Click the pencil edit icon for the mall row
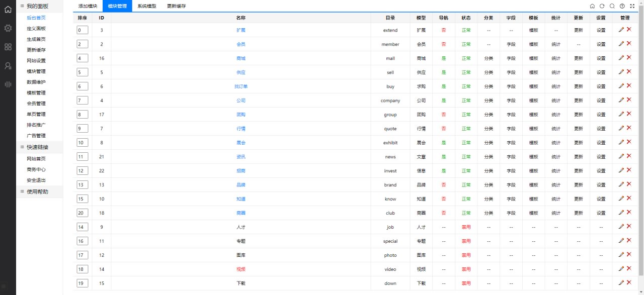644x295 pixels. (621, 58)
